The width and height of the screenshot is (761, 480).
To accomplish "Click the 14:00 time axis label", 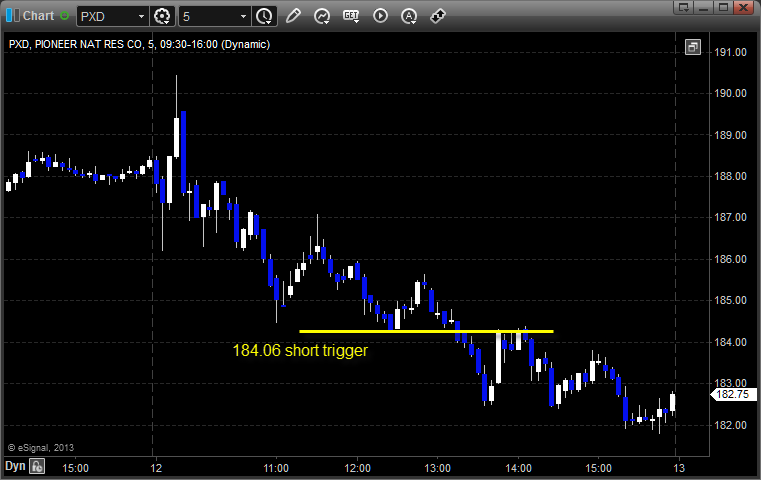I will tap(518, 468).
